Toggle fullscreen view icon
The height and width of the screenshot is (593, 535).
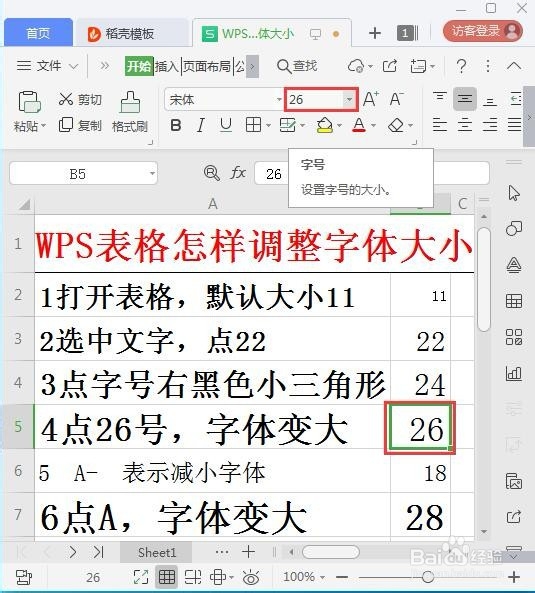click(141, 577)
